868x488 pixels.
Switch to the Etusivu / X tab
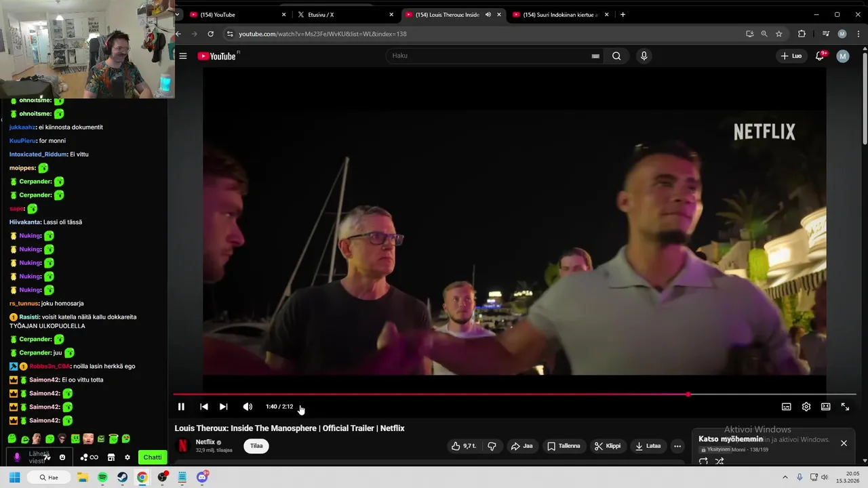[x=344, y=14]
